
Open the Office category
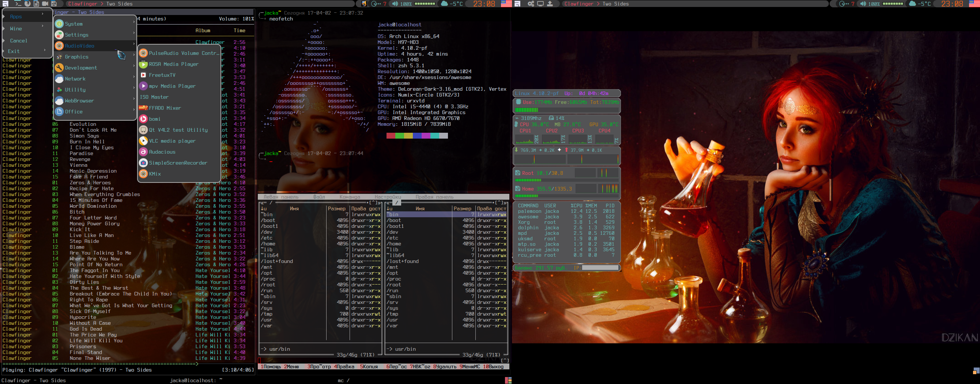95,112
